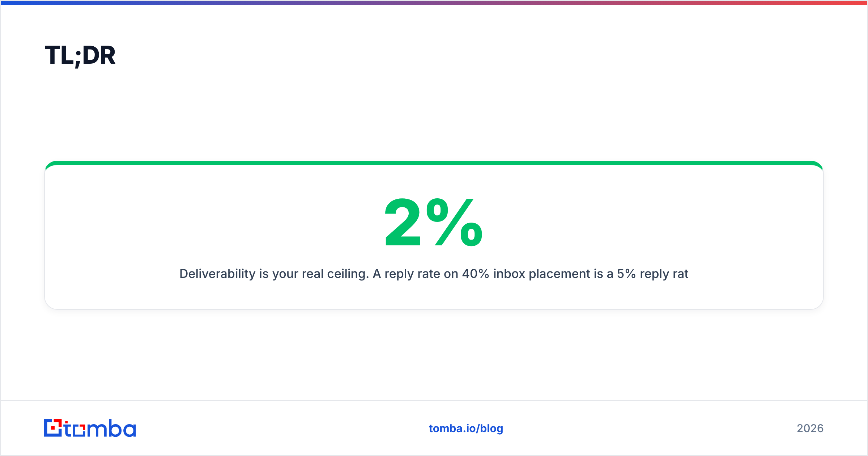Click the tomba square logo icon
Screen dimensions: 868x456
coord(53,428)
